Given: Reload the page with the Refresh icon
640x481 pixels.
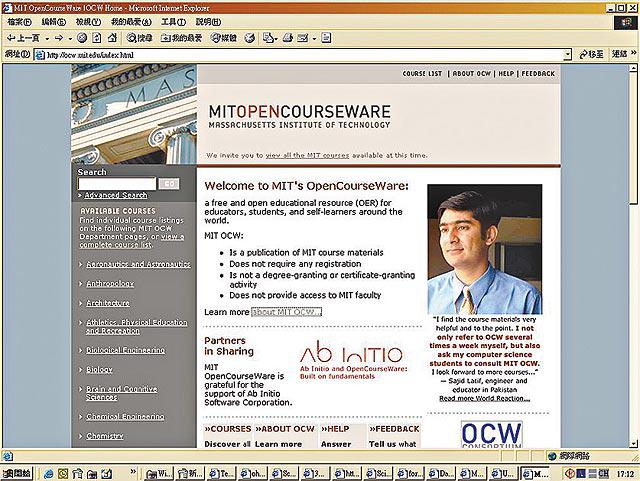Looking at the screenshot, I should [97, 38].
